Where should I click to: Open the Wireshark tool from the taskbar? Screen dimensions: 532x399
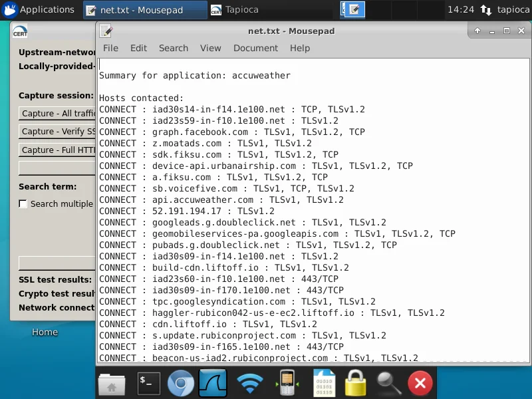[x=213, y=382]
